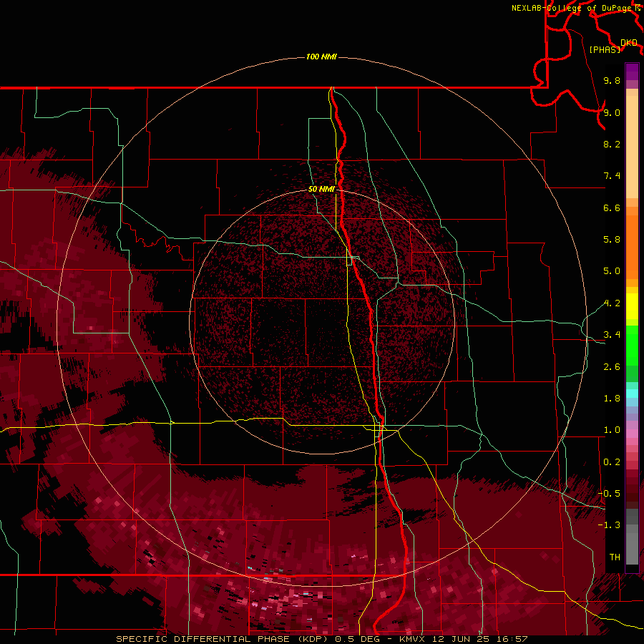Click the bright green segment of the color bar

pos(632,345)
